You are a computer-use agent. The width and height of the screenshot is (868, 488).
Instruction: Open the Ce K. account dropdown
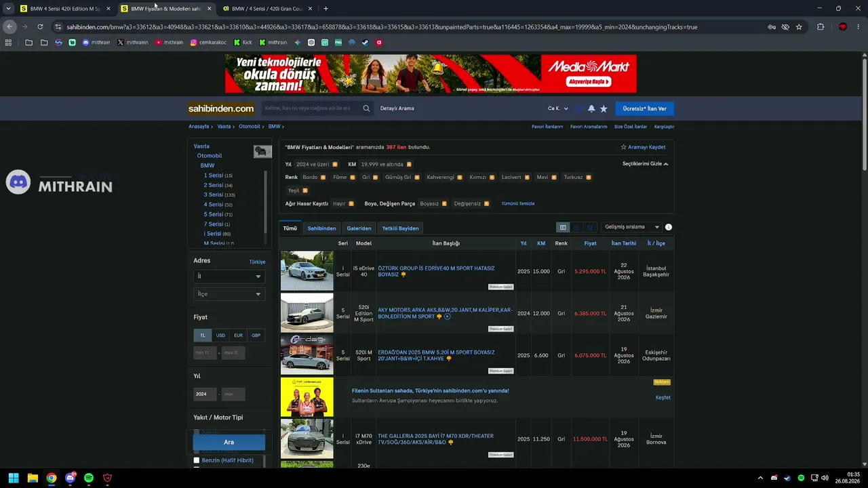pyautogui.click(x=557, y=108)
